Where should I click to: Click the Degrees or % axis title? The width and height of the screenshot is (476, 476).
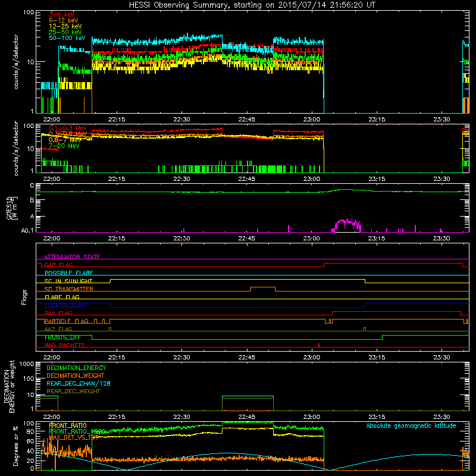coord(15,446)
